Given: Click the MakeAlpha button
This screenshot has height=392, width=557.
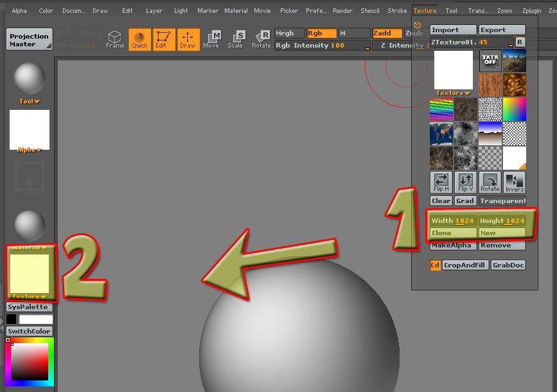Looking at the screenshot, I should click(453, 245).
